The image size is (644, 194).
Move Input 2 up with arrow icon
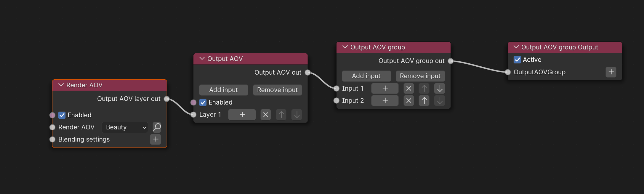424,101
